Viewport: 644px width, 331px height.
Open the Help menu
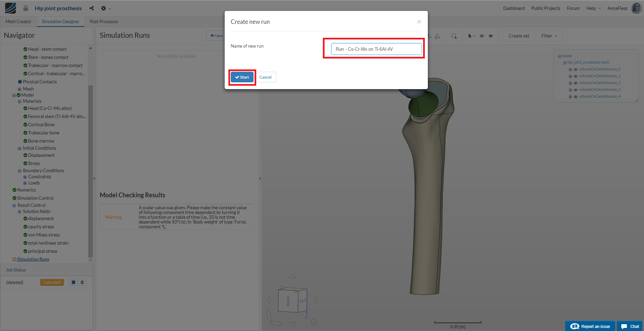[593, 8]
